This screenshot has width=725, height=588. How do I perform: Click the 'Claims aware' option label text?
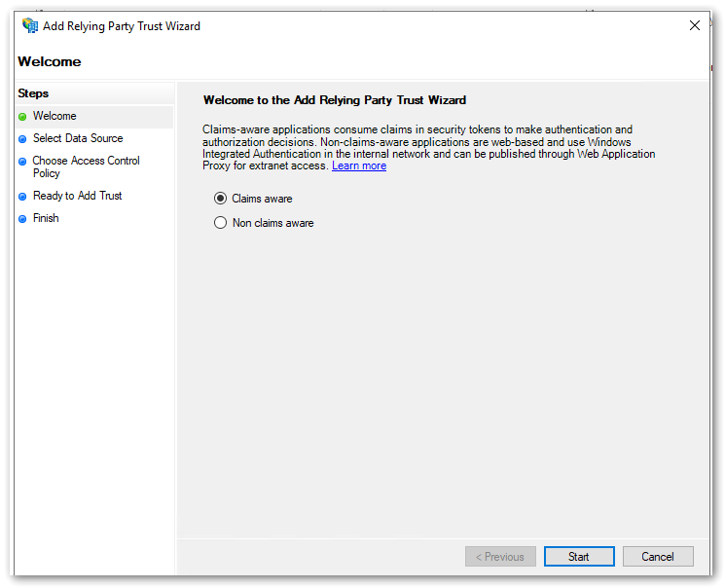tap(262, 199)
